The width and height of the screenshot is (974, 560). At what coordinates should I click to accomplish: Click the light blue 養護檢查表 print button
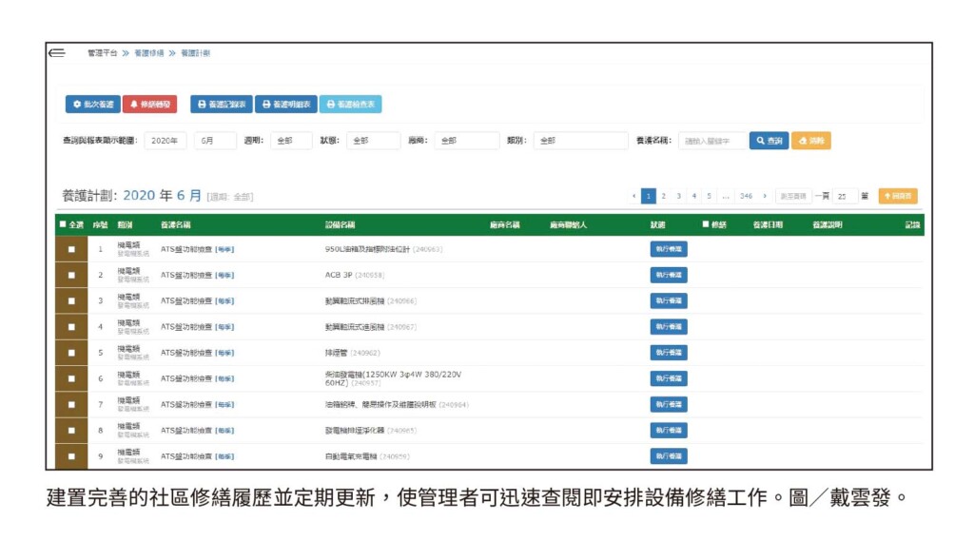[x=351, y=105]
